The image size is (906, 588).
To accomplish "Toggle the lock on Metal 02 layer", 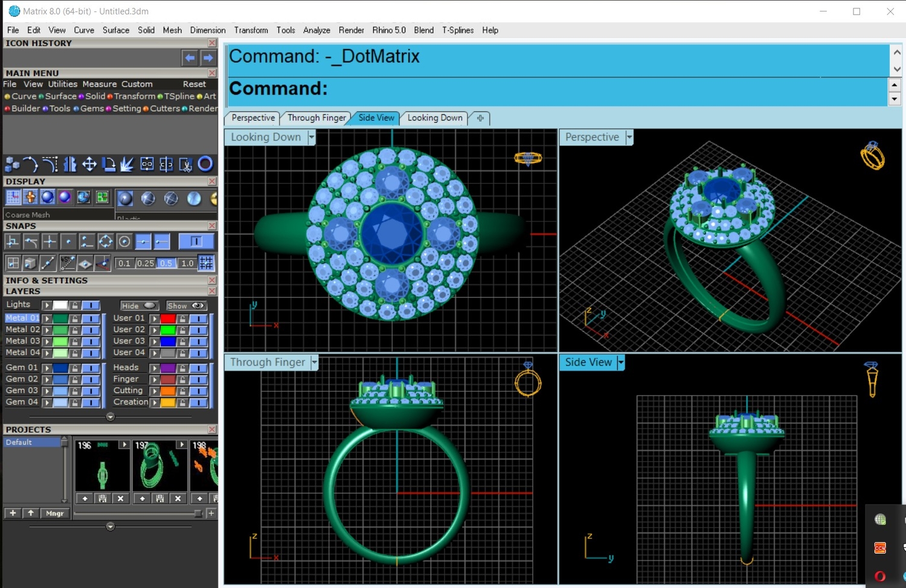I will coord(75,330).
